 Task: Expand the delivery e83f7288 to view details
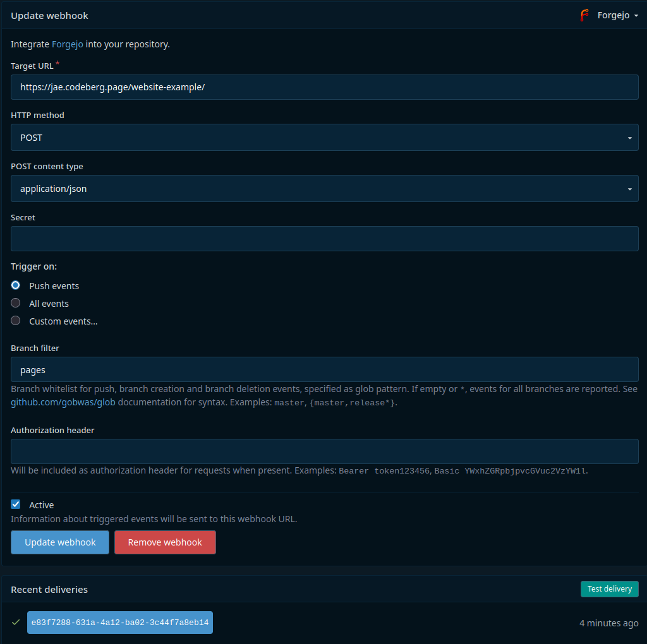119,622
